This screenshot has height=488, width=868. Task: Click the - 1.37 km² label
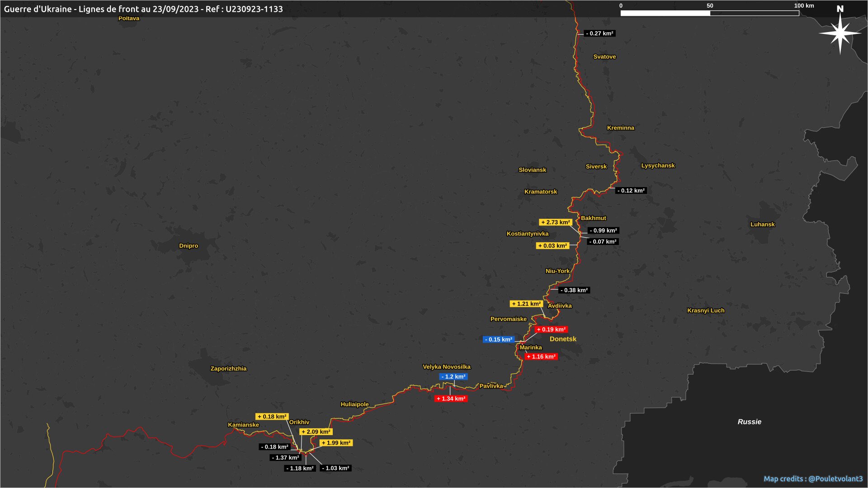tap(286, 458)
